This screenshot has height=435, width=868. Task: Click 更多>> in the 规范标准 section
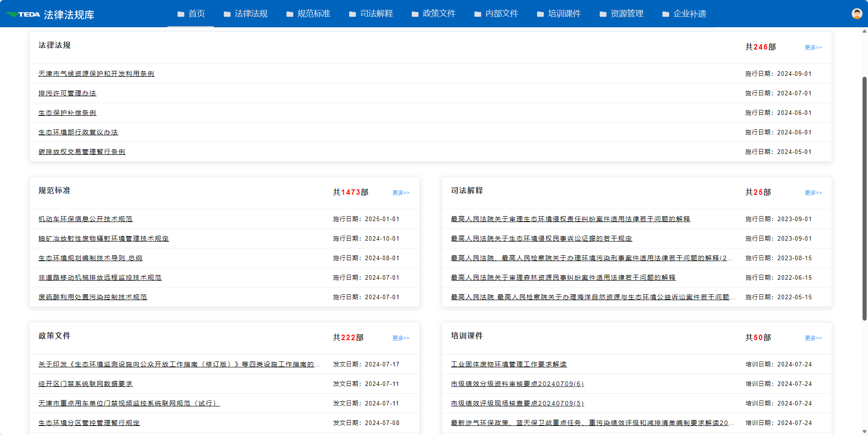pos(401,193)
